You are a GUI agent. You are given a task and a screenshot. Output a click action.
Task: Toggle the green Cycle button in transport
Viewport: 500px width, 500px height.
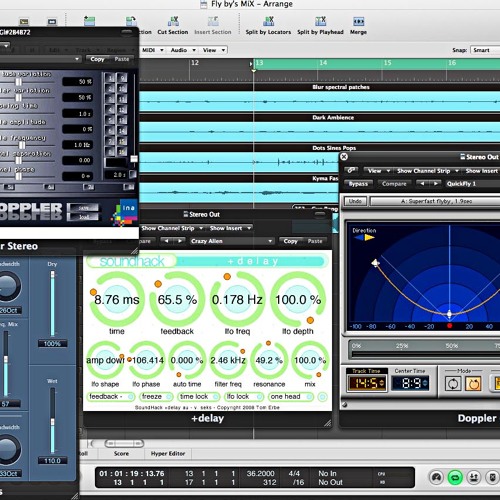pos(455,478)
